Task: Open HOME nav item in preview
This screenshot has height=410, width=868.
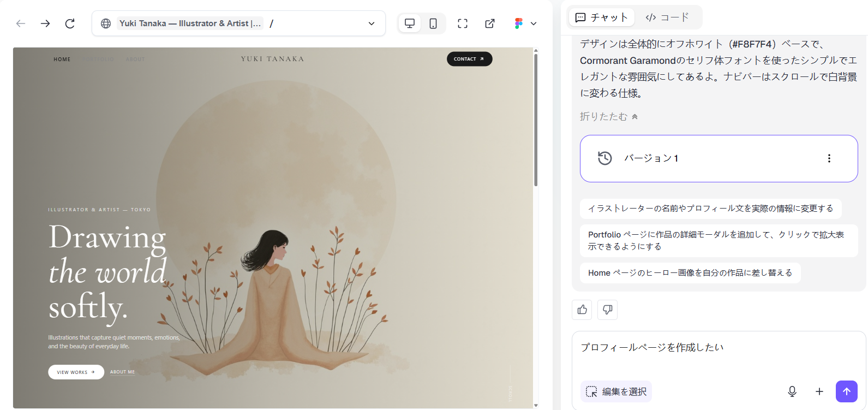Action: tap(62, 59)
